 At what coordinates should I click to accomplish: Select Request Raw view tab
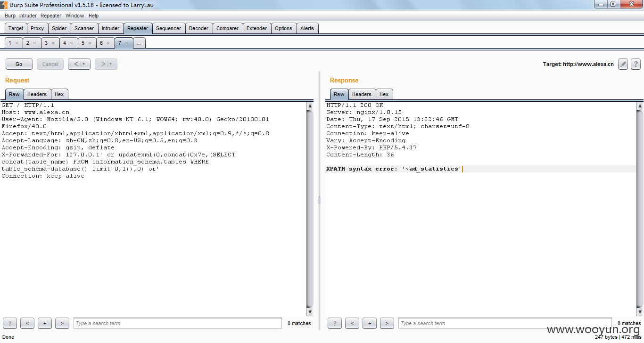15,94
